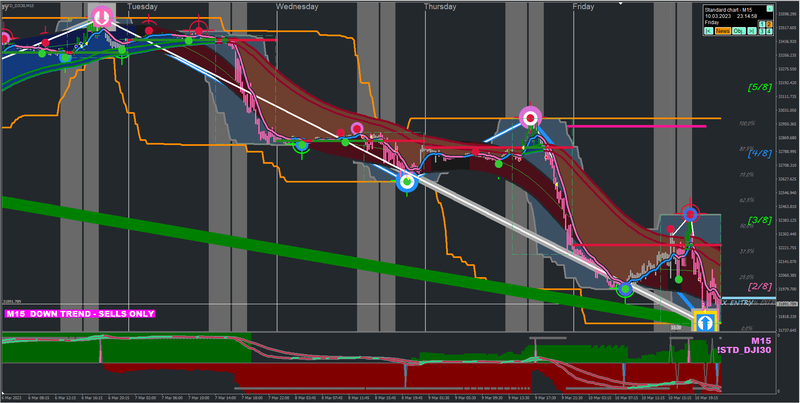The height and width of the screenshot is (403, 800).
Task: Click the pink M15 timeframe label in subwindow
Action: coord(761,341)
